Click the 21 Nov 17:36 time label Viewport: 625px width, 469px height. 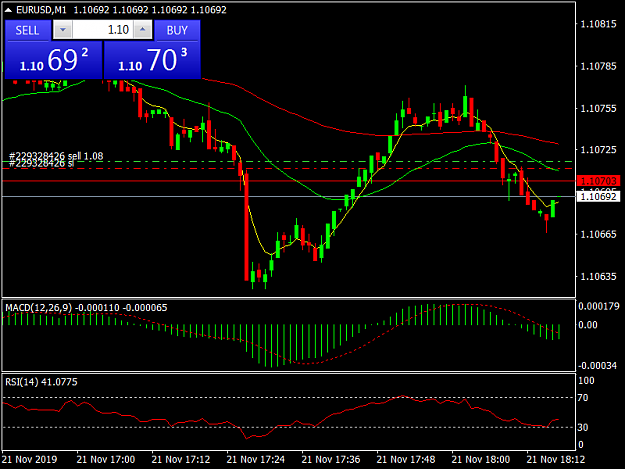pos(331,459)
